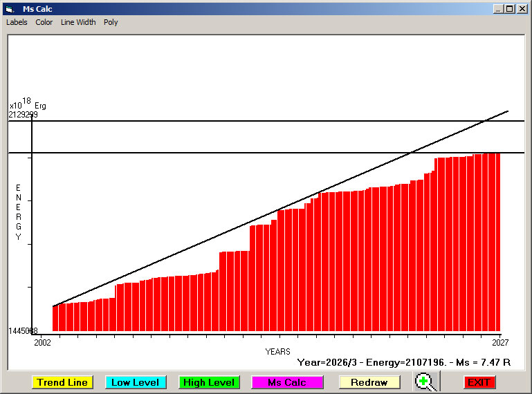Open the Labels menu
Viewport: 532px width, 394px height.
[17, 22]
